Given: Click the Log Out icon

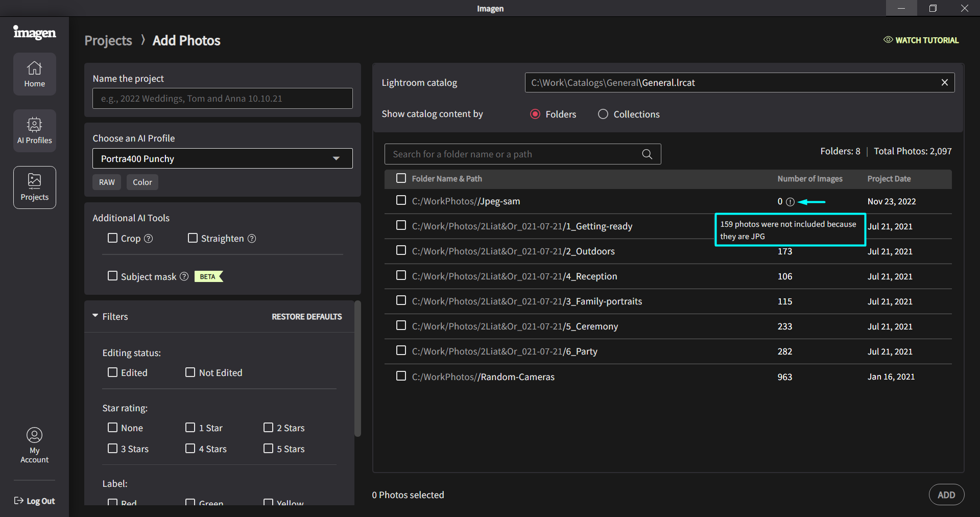Looking at the screenshot, I should coord(19,501).
